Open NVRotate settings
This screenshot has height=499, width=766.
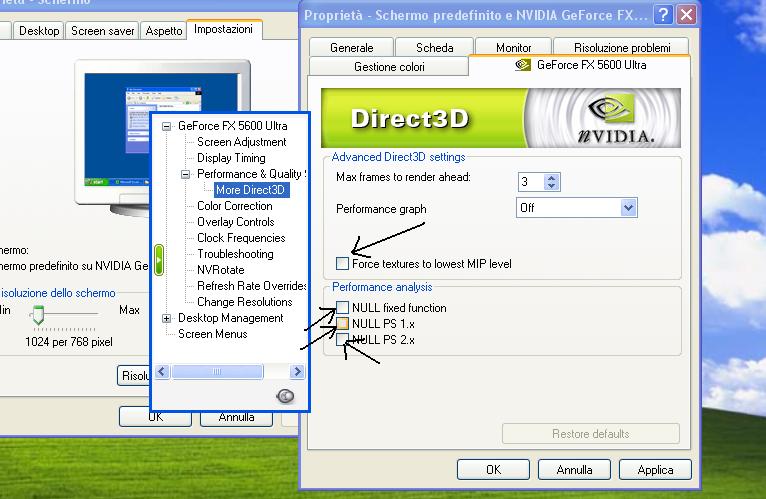[x=220, y=270]
